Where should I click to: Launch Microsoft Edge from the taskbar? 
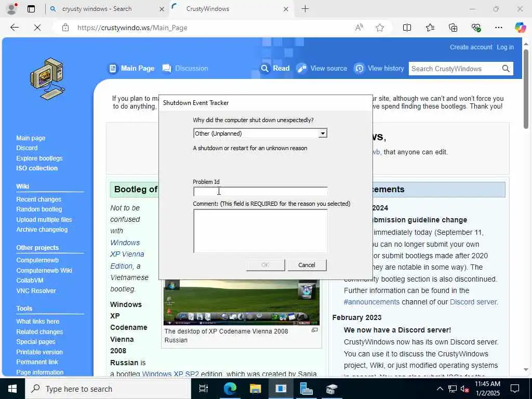coord(230,389)
